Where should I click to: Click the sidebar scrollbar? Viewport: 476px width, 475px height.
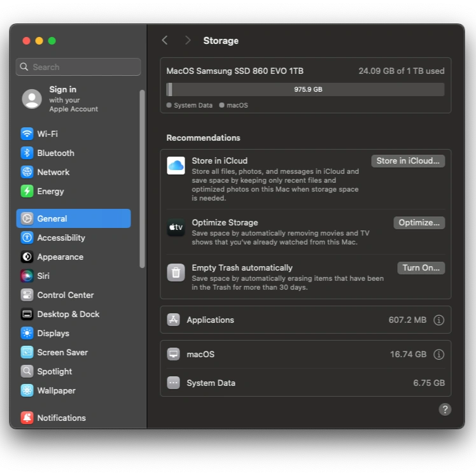pyautogui.click(x=142, y=179)
